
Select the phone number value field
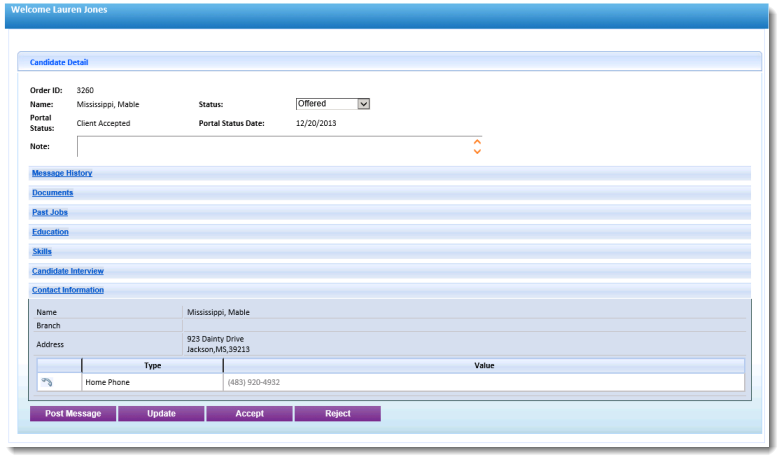[x=483, y=382]
